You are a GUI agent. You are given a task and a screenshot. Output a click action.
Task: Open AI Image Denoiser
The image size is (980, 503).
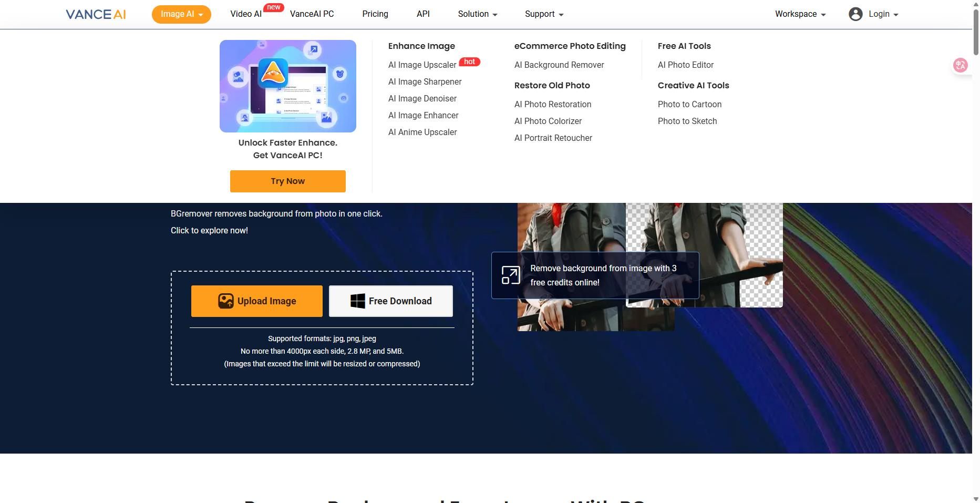(x=422, y=99)
